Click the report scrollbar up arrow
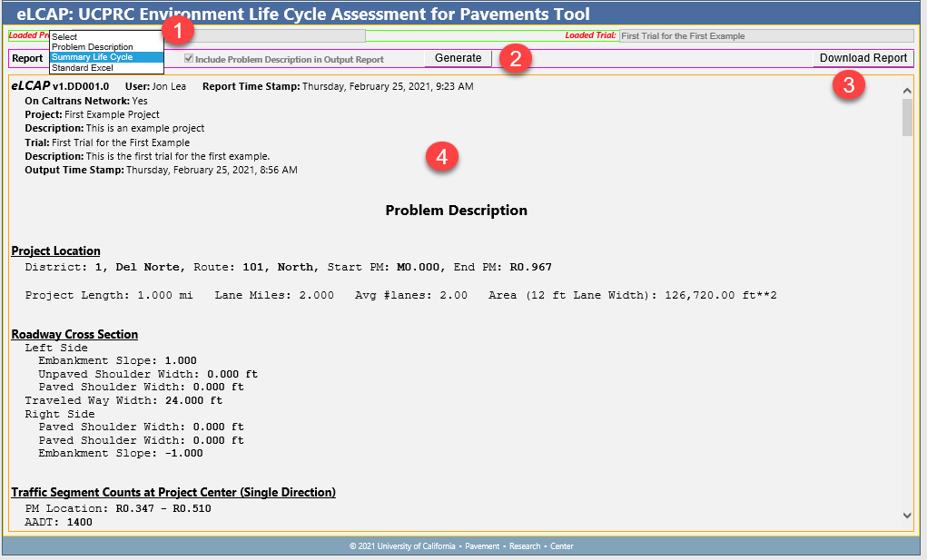The width and height of the screenshot is (927, 560). click(x=907, y=91)
